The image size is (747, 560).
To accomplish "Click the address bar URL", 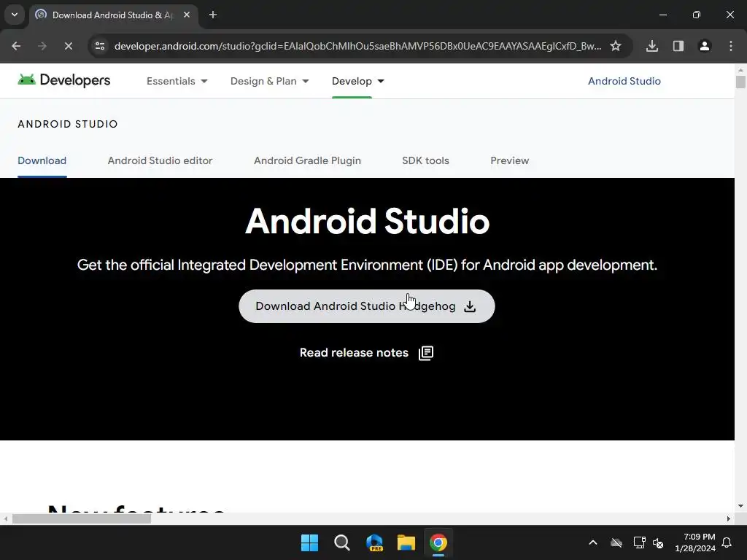I will pyautogui.click(x=357, y=46).
